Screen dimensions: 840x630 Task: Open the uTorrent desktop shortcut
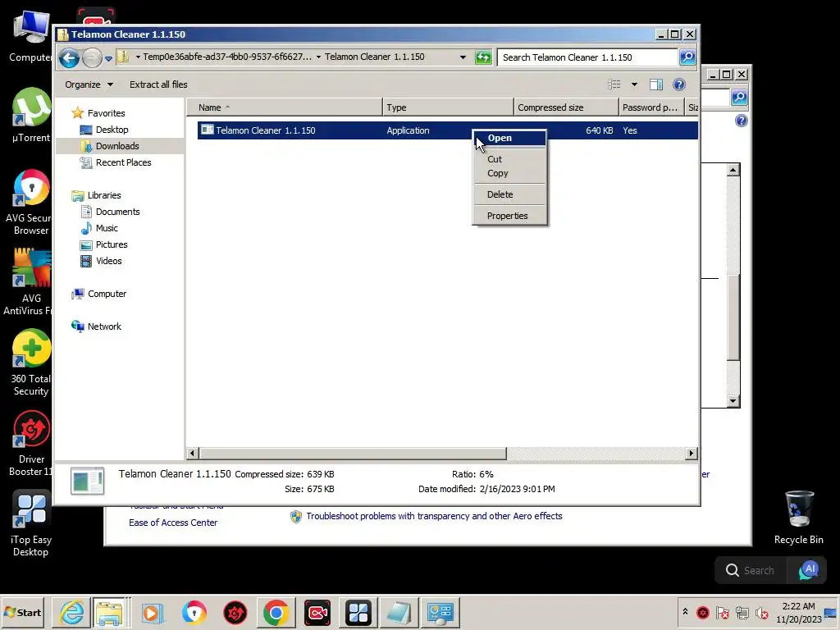[31, 115]
